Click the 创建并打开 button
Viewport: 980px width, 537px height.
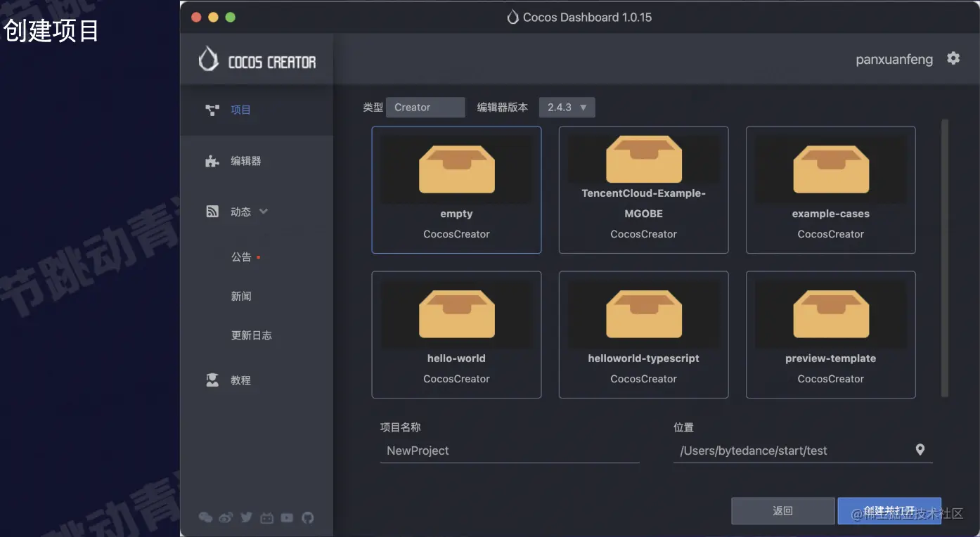click(889, 510)
